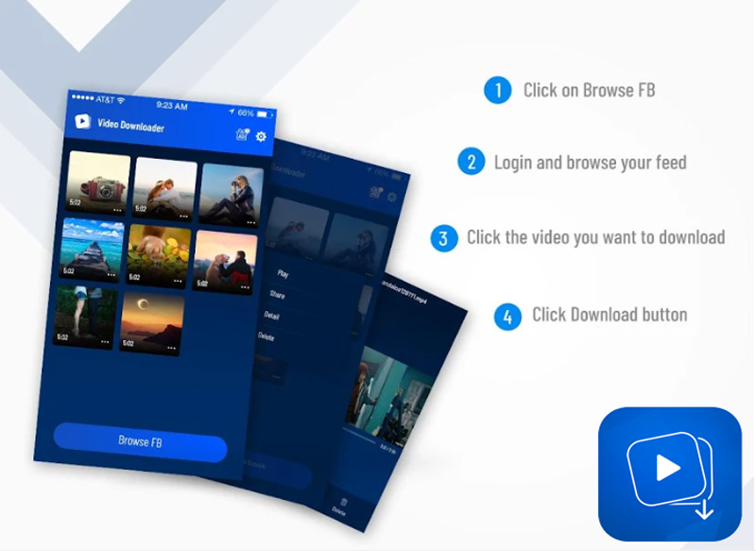Tap the battery icon in phone status bar
The height and width of the screenshot is (551, 756).
[x=264, y=114]
